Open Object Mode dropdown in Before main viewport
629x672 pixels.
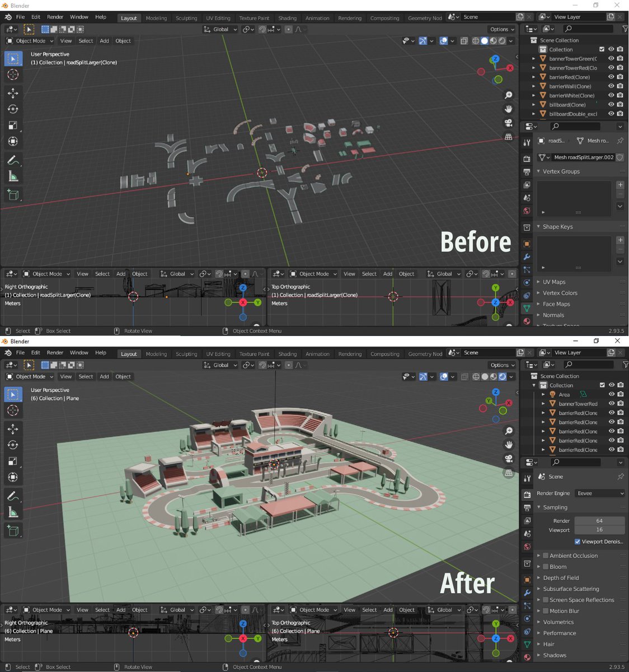30,41
